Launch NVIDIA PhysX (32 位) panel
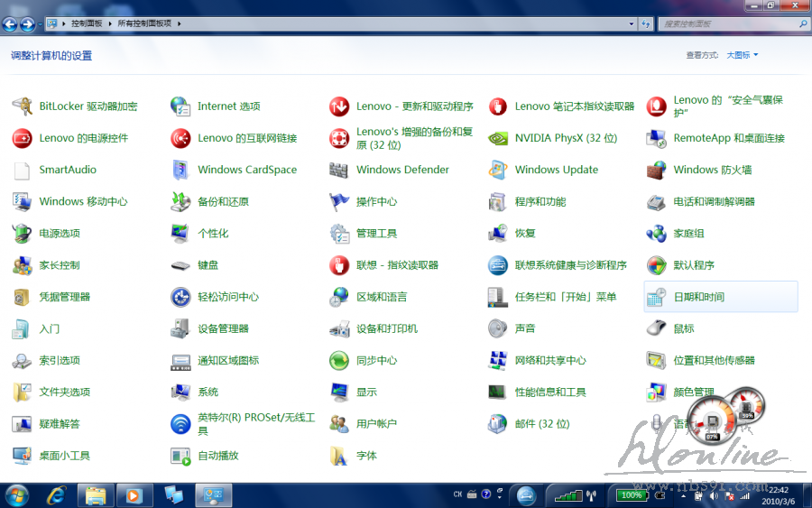 point(565,138)
